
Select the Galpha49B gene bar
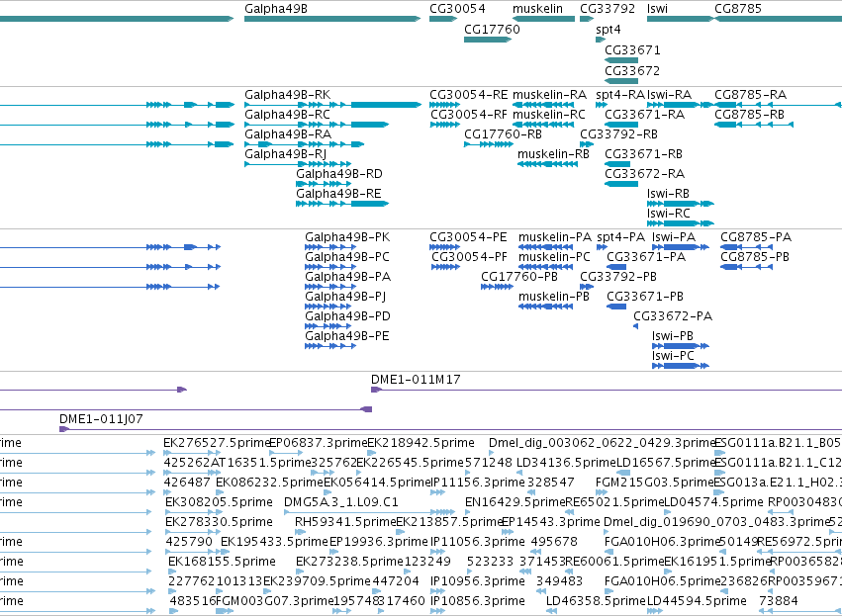(x=332, y=19)
